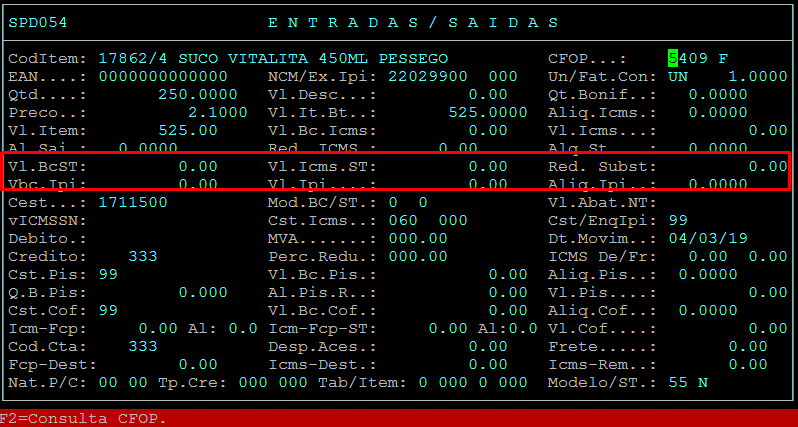Viewport: 798px width, 427px height.
Task: Click the Dt.Movim date 04/03/19
Action: [x=707, y=238]
